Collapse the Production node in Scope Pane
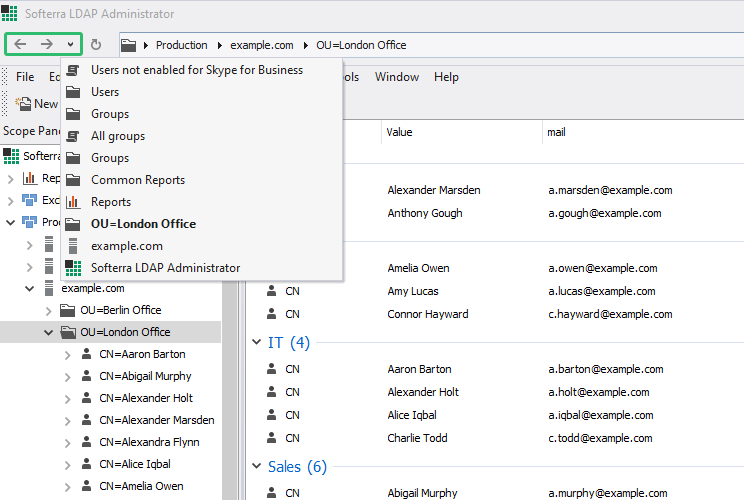Image resolution: width=744 pixels, height=500 pixels. tap(10, 222)
